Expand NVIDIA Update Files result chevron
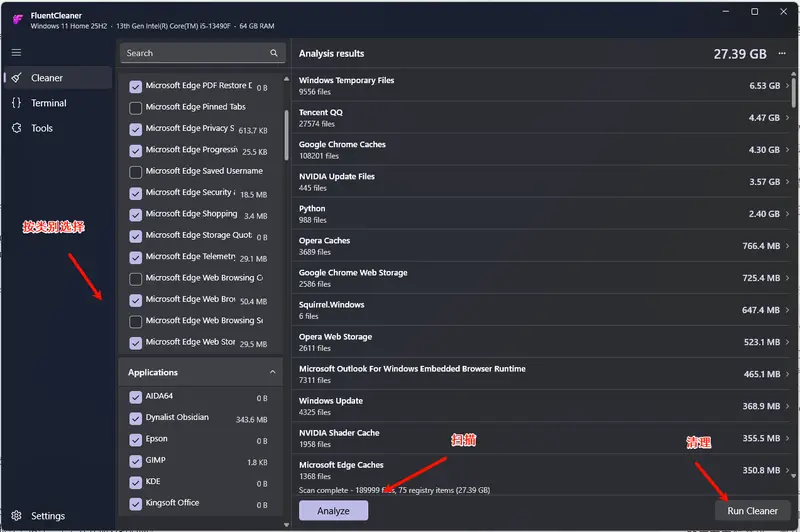The image size is (800, 532). 787,182
